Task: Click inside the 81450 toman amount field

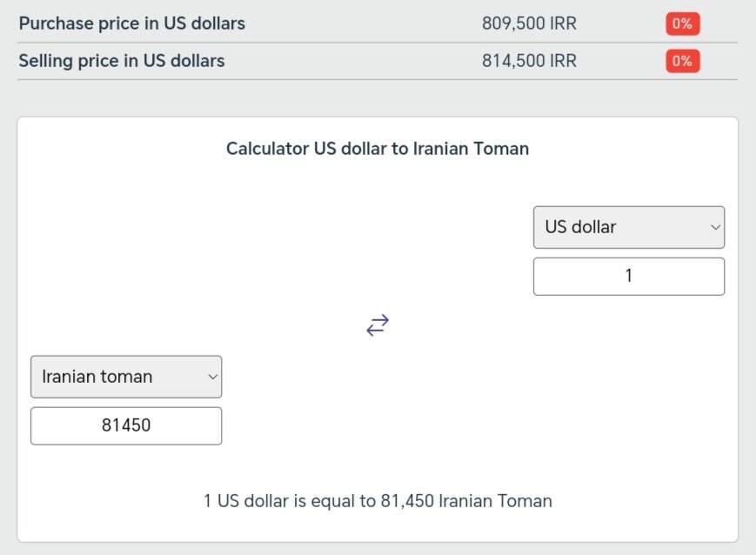Action: coord(126,425)
